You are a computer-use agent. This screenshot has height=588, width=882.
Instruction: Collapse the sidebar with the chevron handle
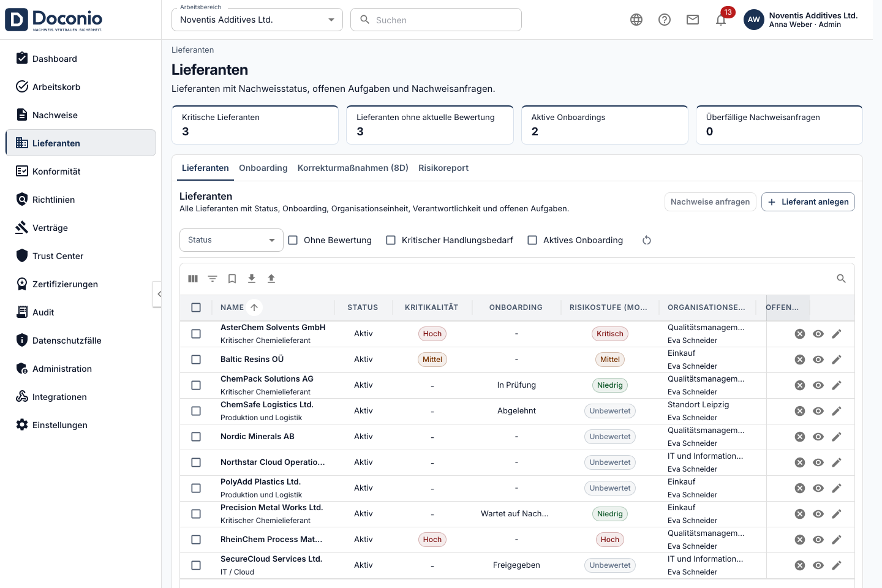(x=157, y=294)
